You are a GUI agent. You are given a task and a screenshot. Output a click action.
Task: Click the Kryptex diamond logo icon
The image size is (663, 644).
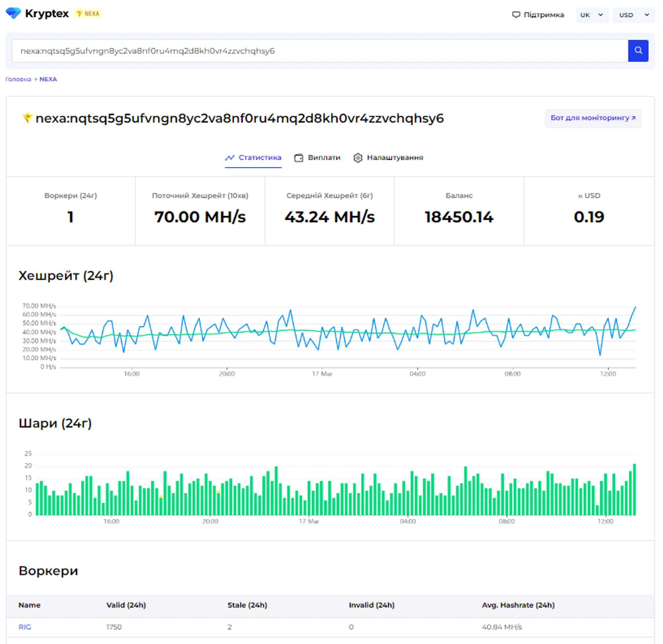pyautogui.click(x=13, y=13)
